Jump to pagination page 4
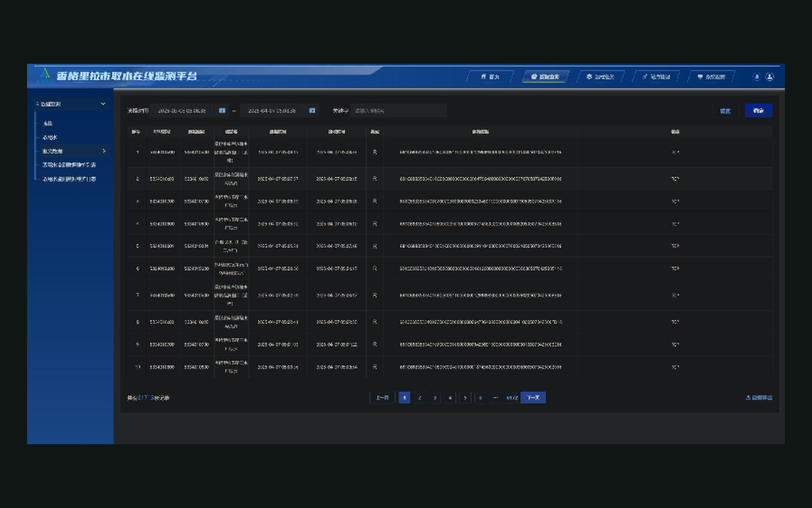This screenshot has height=508, width=812. pos(450,398)
